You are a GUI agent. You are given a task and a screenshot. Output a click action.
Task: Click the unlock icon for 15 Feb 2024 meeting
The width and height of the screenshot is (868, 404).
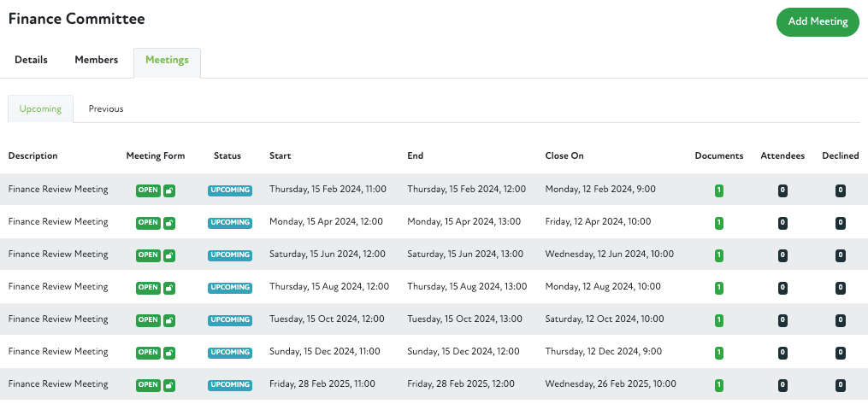[x=169, y=190]
